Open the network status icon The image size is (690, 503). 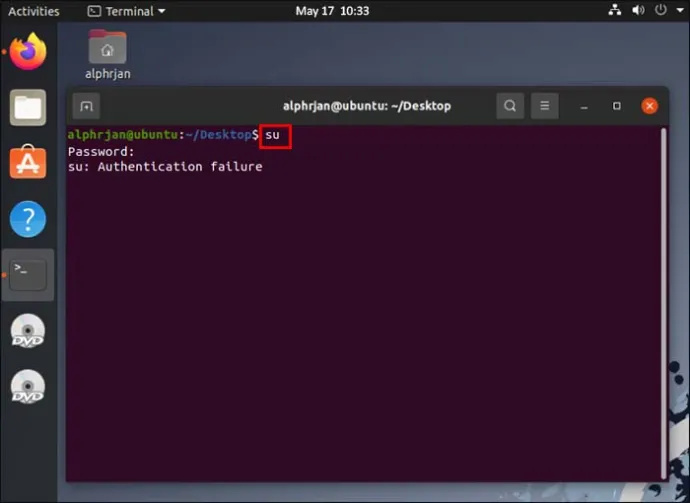pyautogui.click(x=615, y=10)
